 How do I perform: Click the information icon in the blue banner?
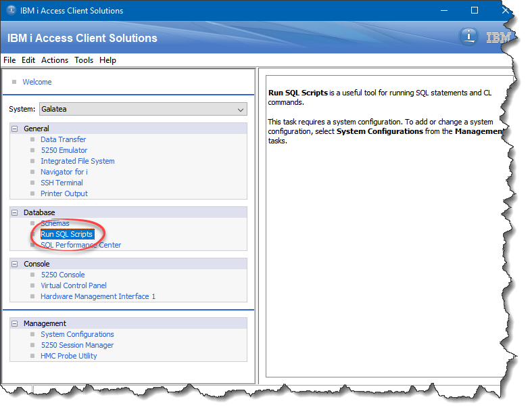tap(468, 37)
